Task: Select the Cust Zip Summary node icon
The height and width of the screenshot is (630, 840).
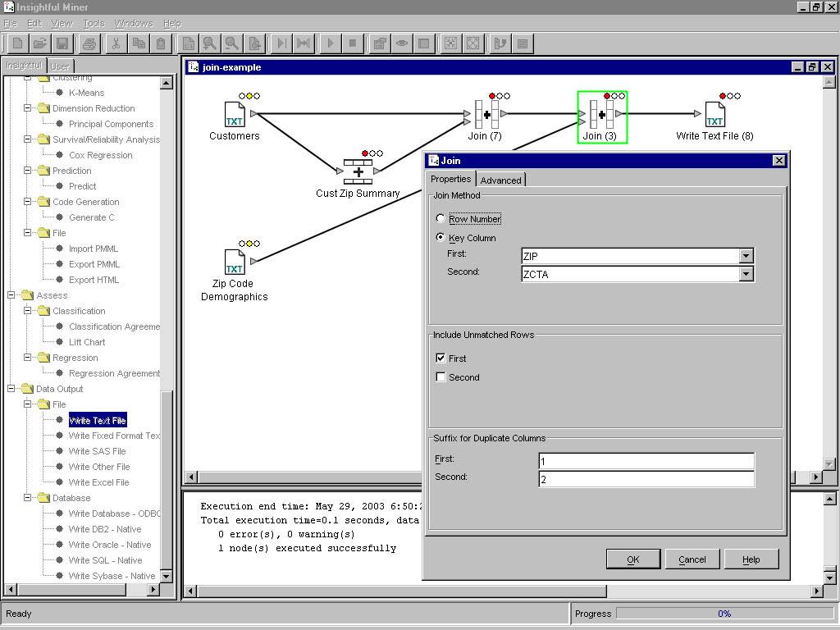Action: click(x=358, y=171)
